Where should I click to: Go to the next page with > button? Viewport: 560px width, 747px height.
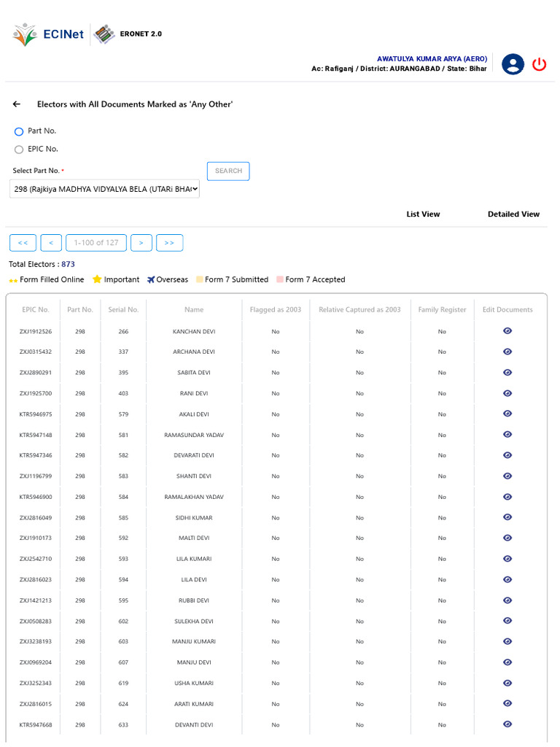141,242
